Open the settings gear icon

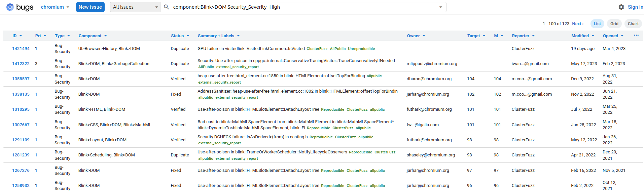pos(621,7)
